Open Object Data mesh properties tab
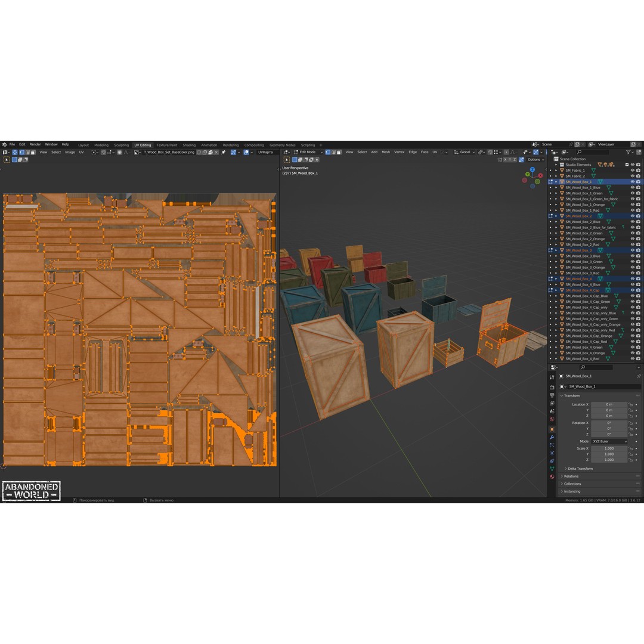Viewport: 644px width, 644px height. click(552, 469)
